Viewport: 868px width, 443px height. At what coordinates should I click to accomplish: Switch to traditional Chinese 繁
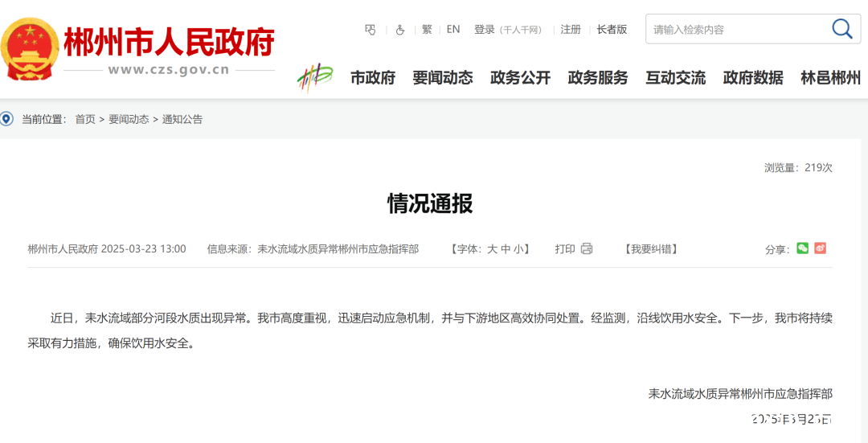(427, 30)
